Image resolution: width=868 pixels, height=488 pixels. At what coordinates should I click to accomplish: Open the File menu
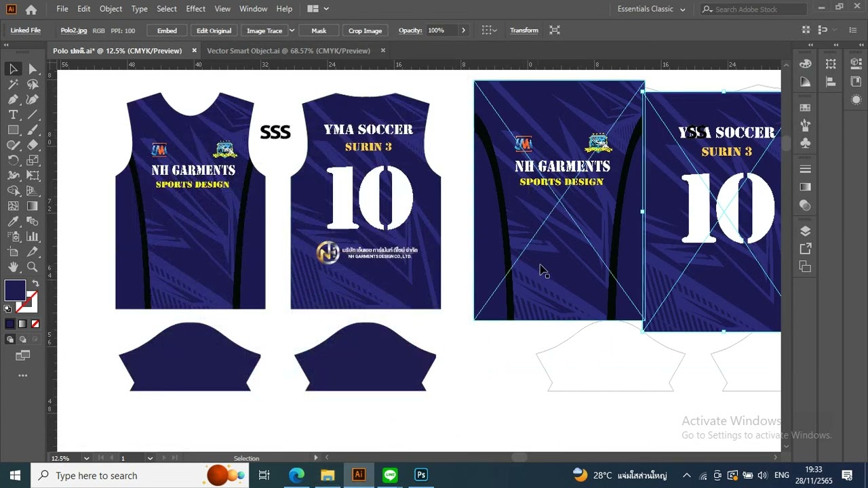62,9
